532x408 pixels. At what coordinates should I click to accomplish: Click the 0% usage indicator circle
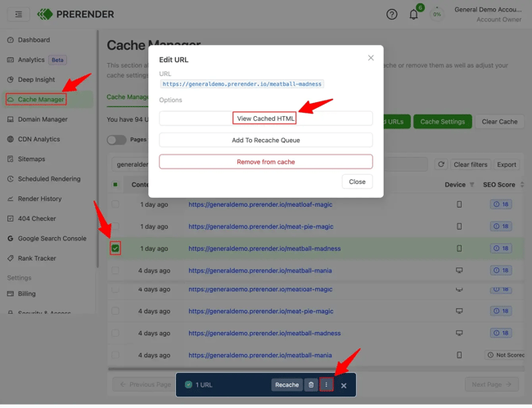tap(437, 14)
